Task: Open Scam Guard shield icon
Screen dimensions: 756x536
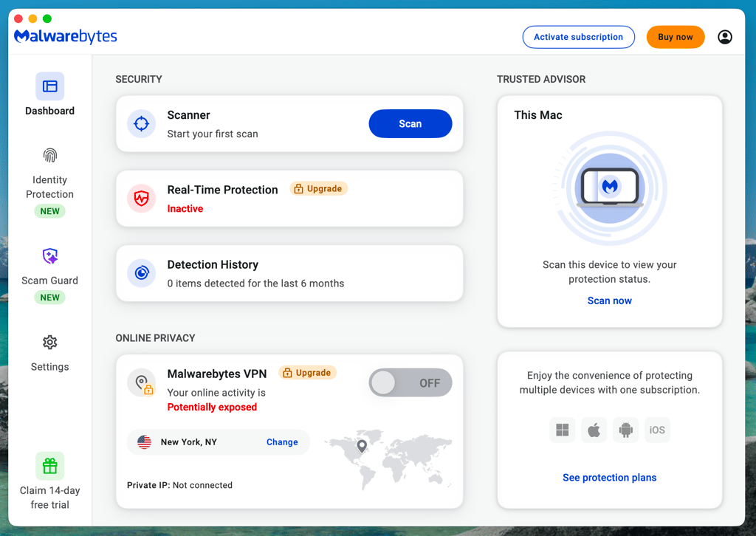Action: click(49, 256)
